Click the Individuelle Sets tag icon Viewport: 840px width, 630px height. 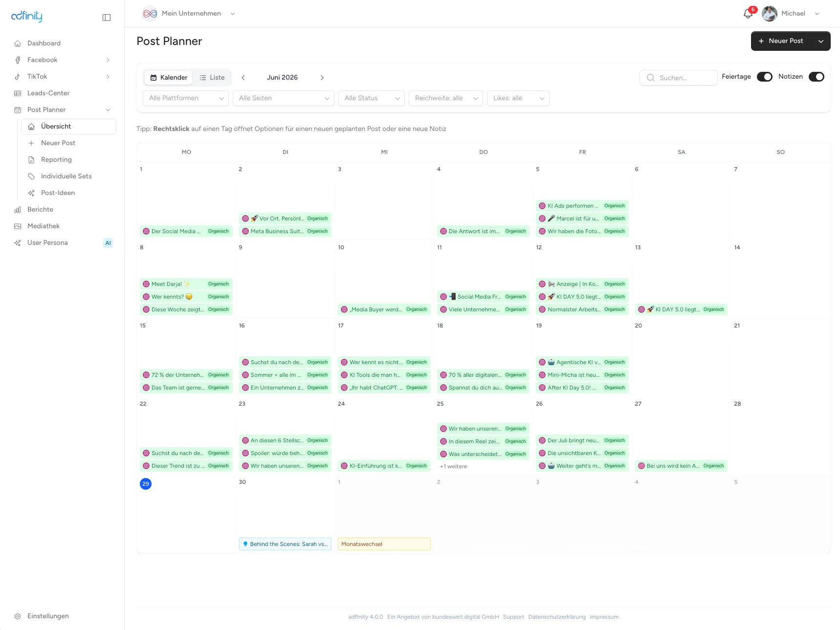pyautogui.click(x=31, y=176)
